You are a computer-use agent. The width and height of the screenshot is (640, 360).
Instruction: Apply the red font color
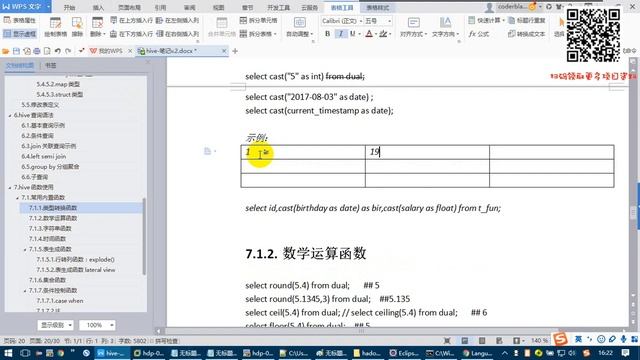[369, 34]
